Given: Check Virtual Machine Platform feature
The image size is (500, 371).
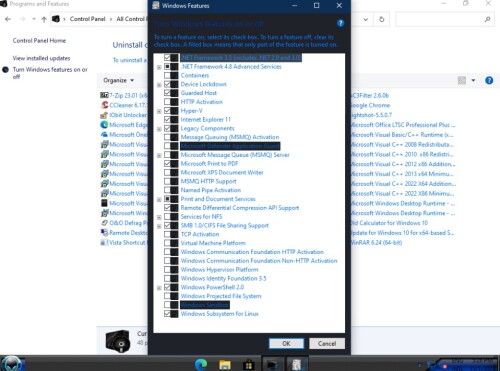Looking at the screenshot, I should click(167, 243).
